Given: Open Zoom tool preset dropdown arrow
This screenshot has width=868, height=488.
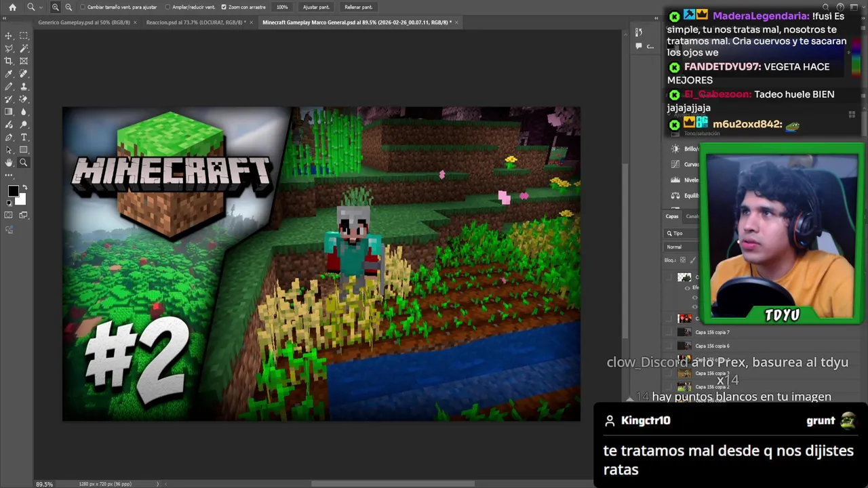Looking at the screenshot, I should [40, 7].
